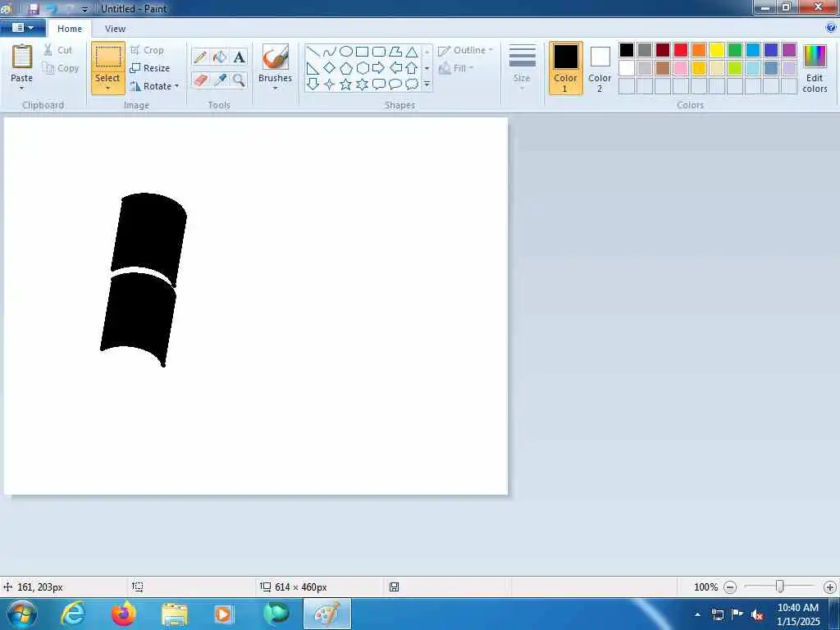840x630 pixels.
Task: Expand the Brushes dropdown arrow
Action: click(276, 89)
